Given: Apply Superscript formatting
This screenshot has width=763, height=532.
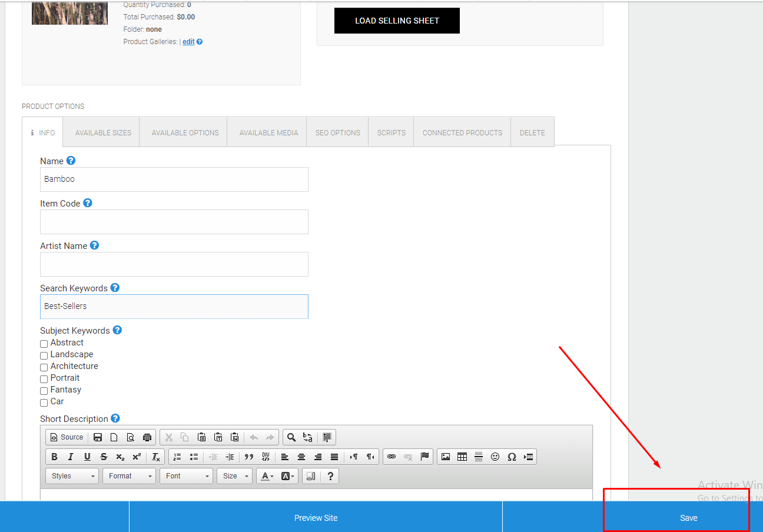Looking at the screenshot, I should [137, 457].
